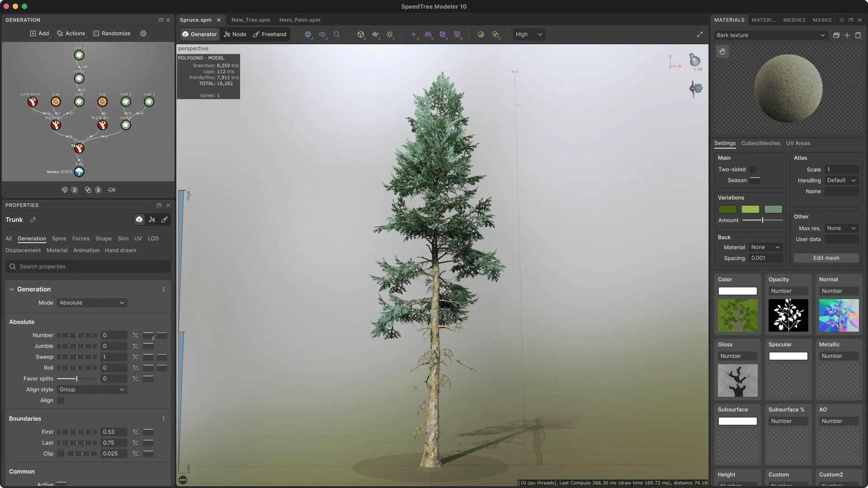This screenshot has width=868, height=488.
Task: Click the purple binoculars icon
Action: (428, 34)
